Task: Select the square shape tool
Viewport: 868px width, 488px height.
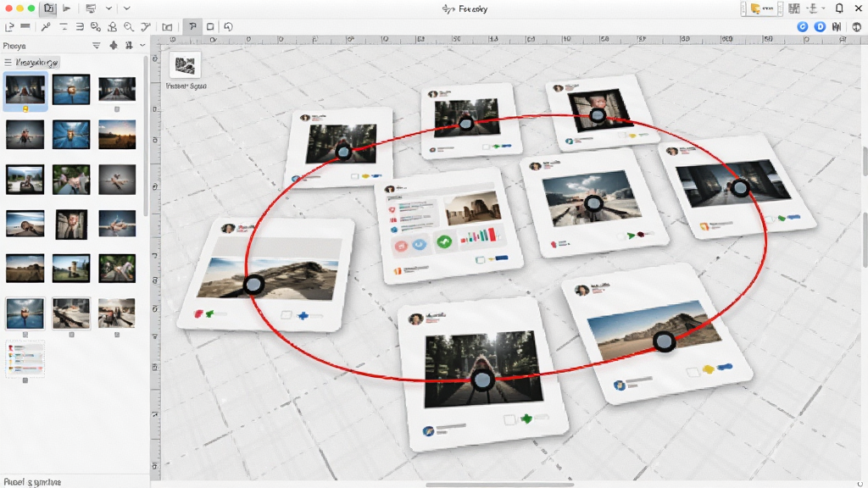Action: 210,26
